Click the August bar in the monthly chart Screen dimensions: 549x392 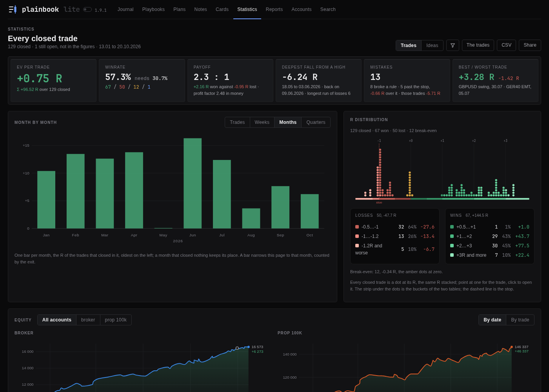251,218
